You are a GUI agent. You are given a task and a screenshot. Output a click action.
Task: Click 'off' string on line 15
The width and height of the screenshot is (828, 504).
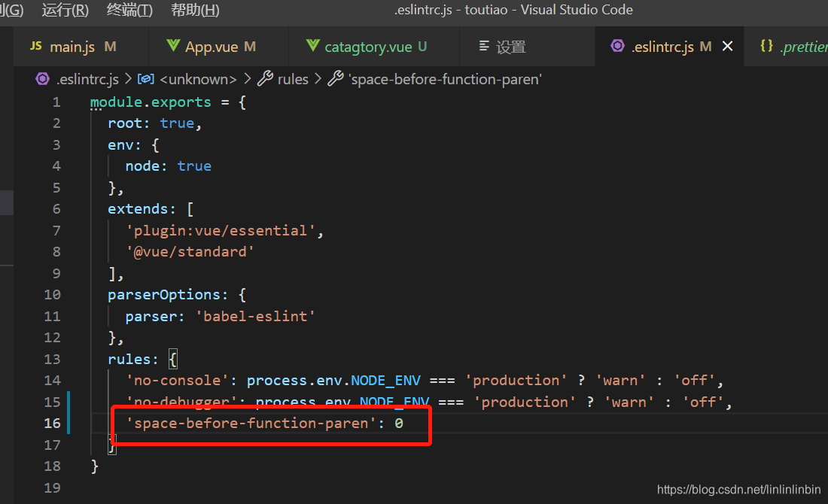point(703,402)
